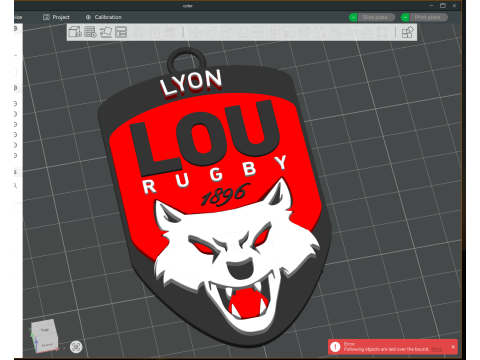Select the greyed Seam painting icon
Viewport: 480px width, 360px height.
click(304, 32)
